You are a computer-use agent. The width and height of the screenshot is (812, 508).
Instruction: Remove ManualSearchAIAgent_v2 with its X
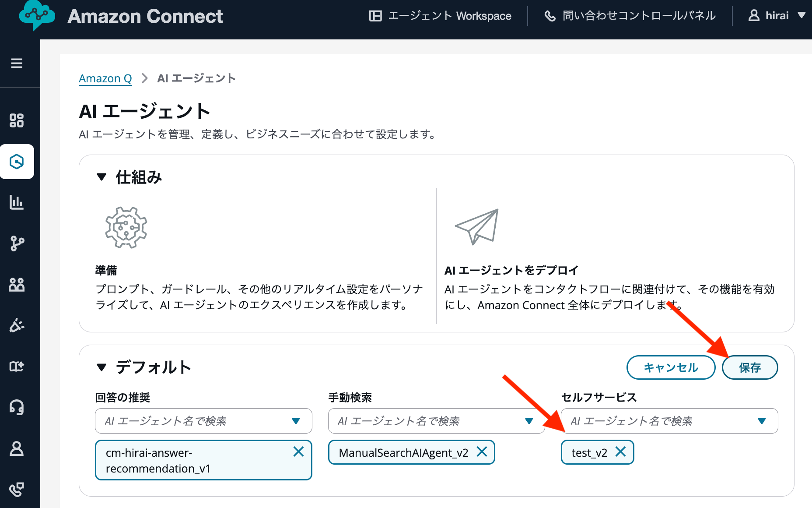click(x=482, y=452)
